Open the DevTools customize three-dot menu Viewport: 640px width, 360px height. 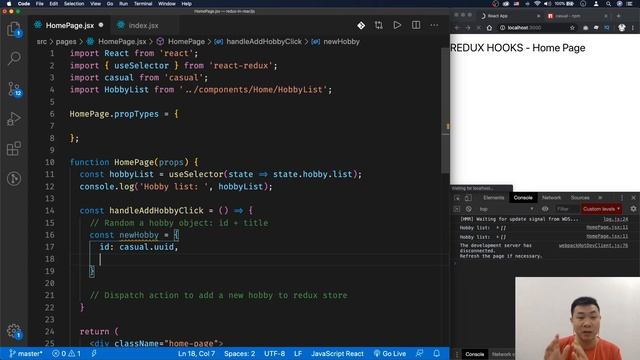622,198
